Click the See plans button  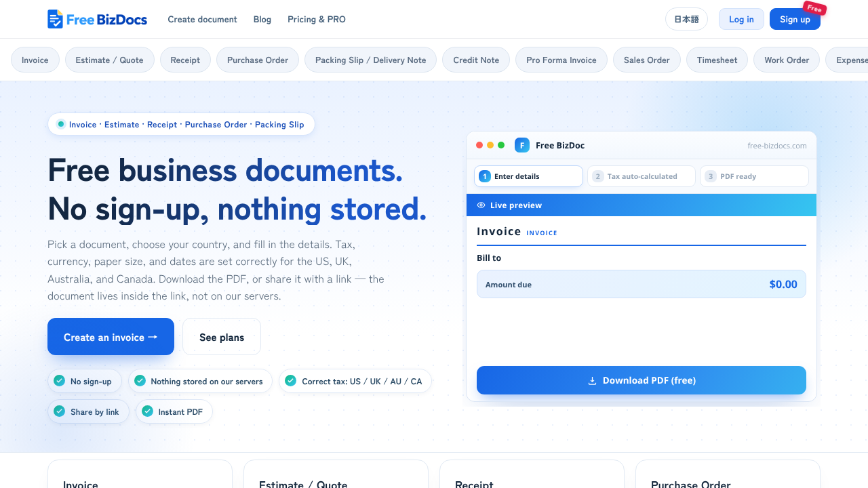[222, 337]
